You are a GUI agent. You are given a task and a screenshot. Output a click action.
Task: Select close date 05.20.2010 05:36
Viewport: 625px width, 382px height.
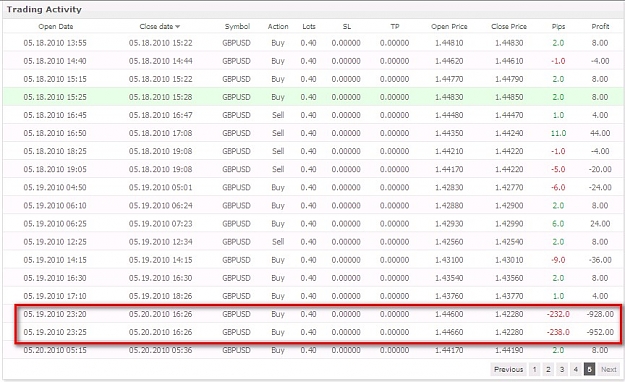160,350
